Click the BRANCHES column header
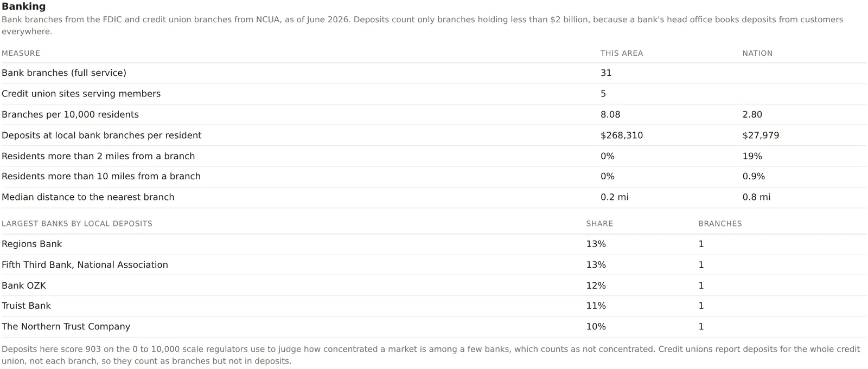The height and width of the screenshot is (369, 868). pyautogui.click(x=720, y=224)
